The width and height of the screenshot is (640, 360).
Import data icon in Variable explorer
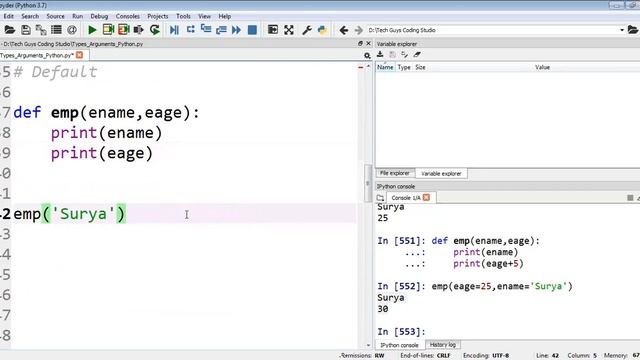coord(380,54)
